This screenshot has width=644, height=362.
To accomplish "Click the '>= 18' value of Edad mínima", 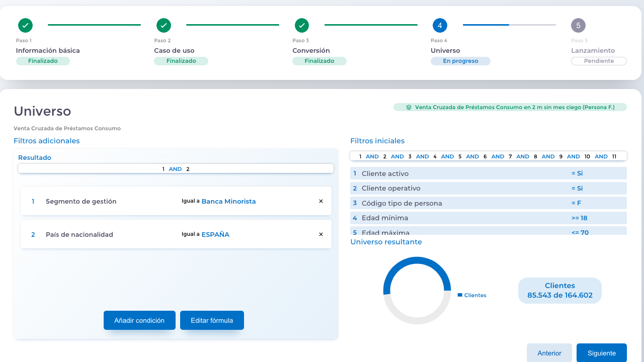I will [x=579, y=218].
